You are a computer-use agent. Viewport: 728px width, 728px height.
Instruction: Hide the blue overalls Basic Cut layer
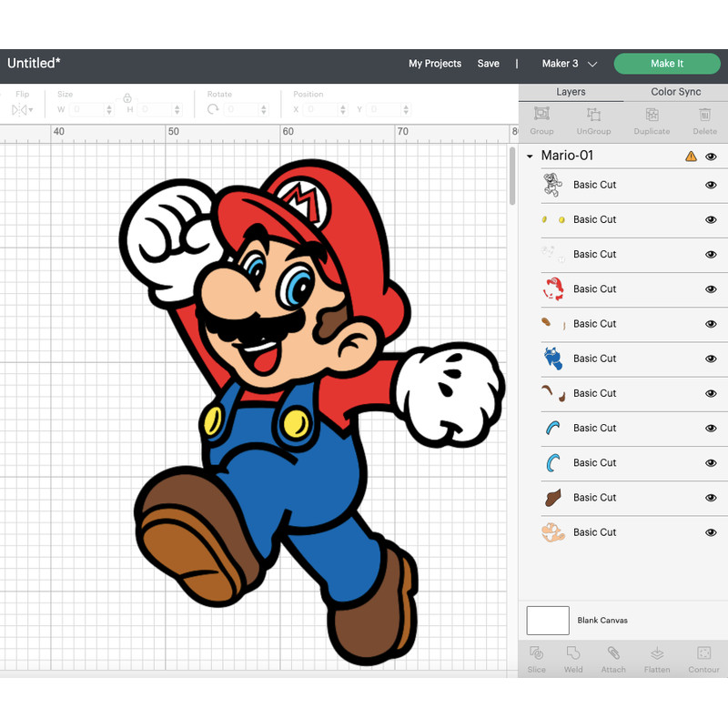point(711,359)
